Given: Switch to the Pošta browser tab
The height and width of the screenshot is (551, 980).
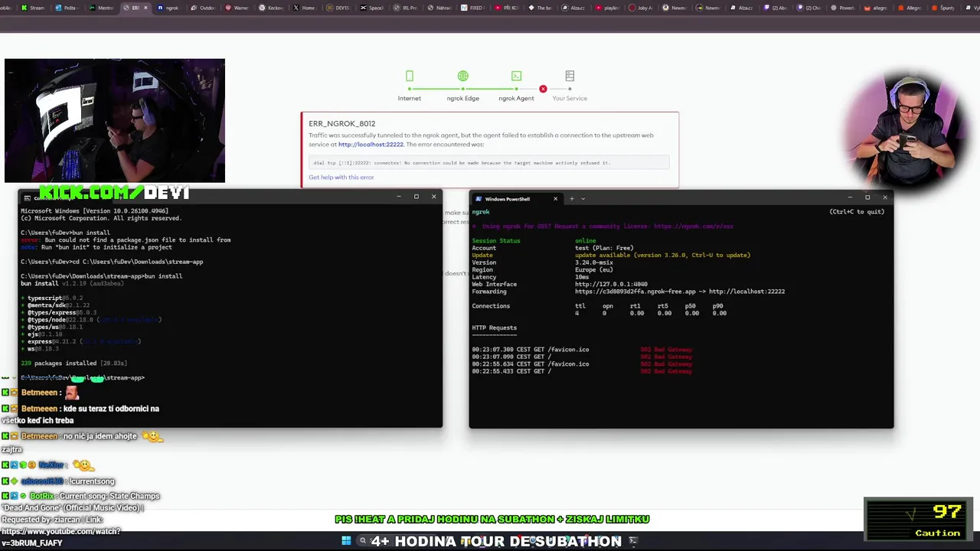Looking at the screenshot, I should pyautogui.click(x=70, y=8).
